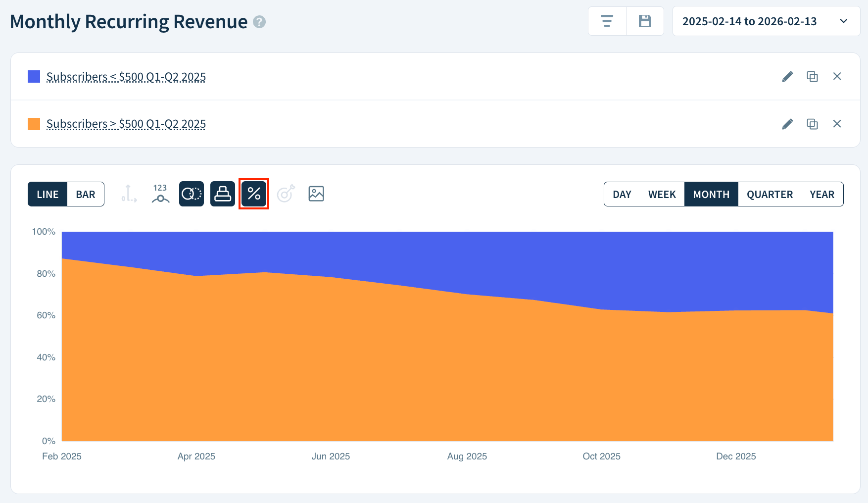Viewport: 868px width, 503px height.
Task: Export the chart as an image
Action: tap(316, 194)
